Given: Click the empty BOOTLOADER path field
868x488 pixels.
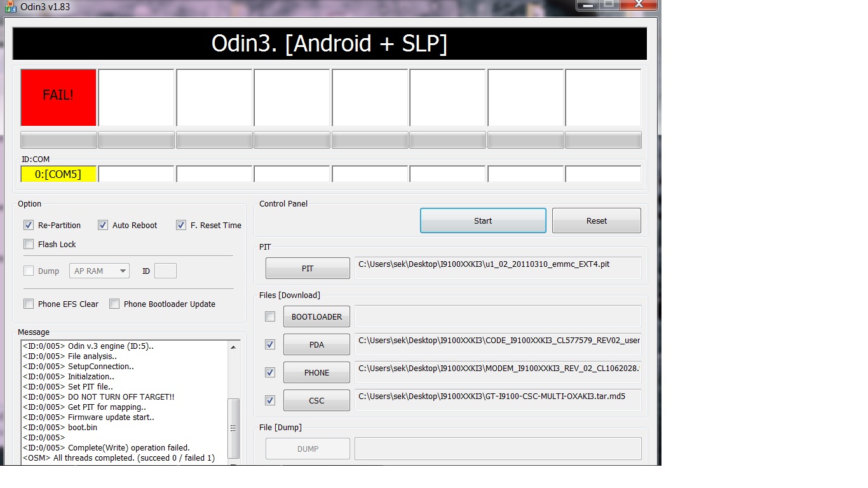Looking at the screenshot, I should 498,316.
